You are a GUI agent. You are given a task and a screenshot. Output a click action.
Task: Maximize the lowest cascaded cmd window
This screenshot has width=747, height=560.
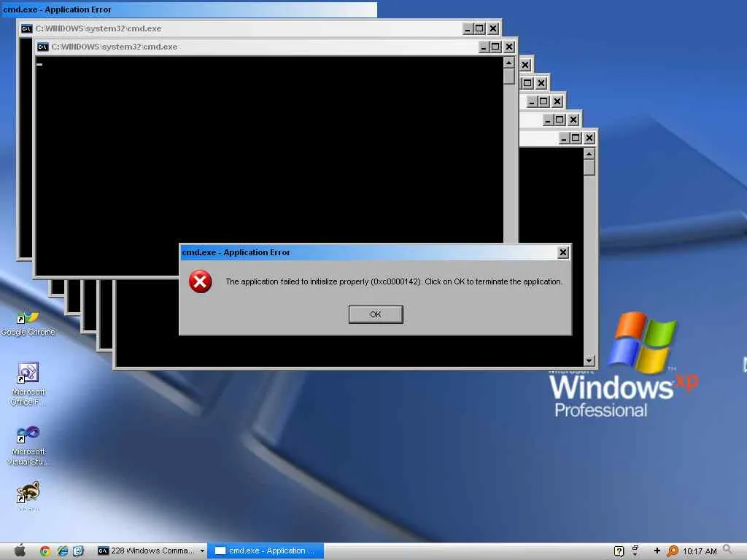coord(576,138)
